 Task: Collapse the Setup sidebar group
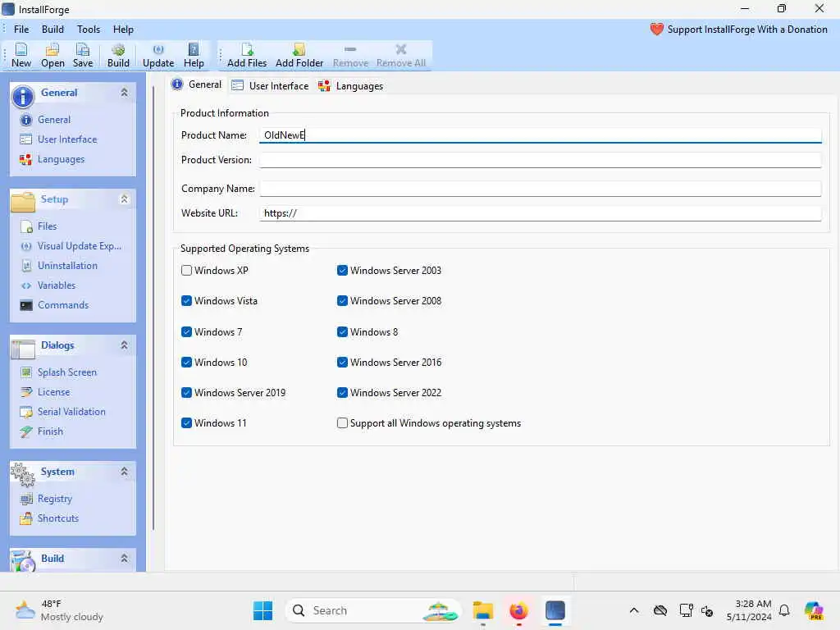tap(125, 199)
